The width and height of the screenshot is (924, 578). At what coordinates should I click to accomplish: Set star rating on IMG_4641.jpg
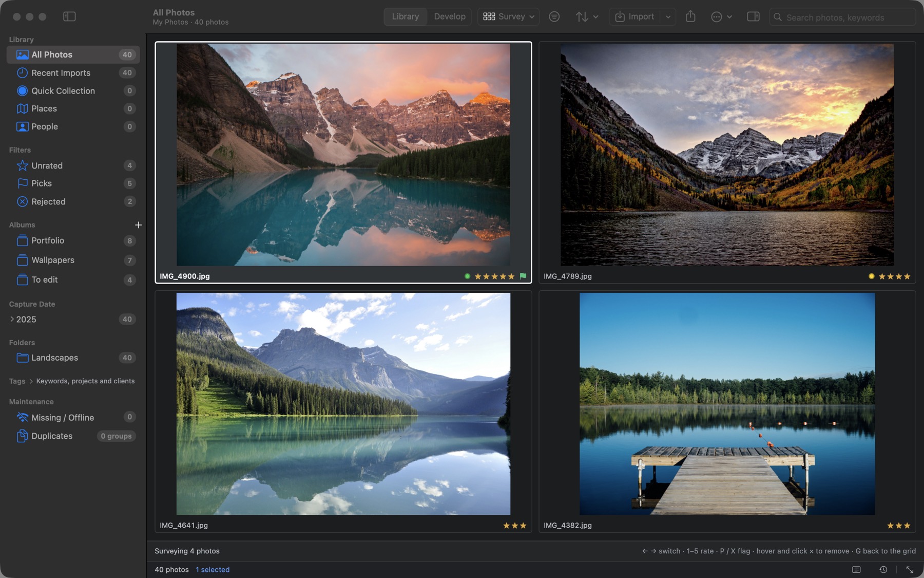[515, 525]
